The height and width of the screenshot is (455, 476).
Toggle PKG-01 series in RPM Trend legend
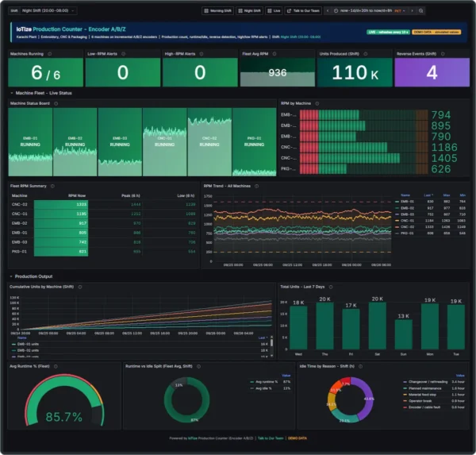tap(407, 233)
